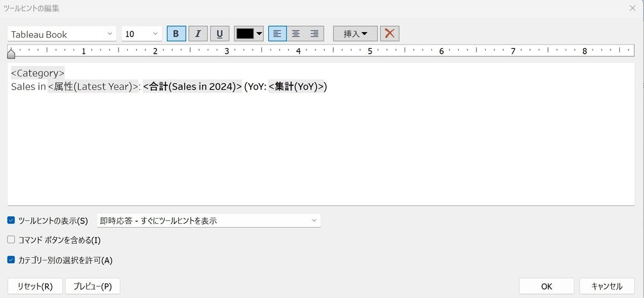Open the font color picker
This screenshot has width=644, height=298.
249,34
